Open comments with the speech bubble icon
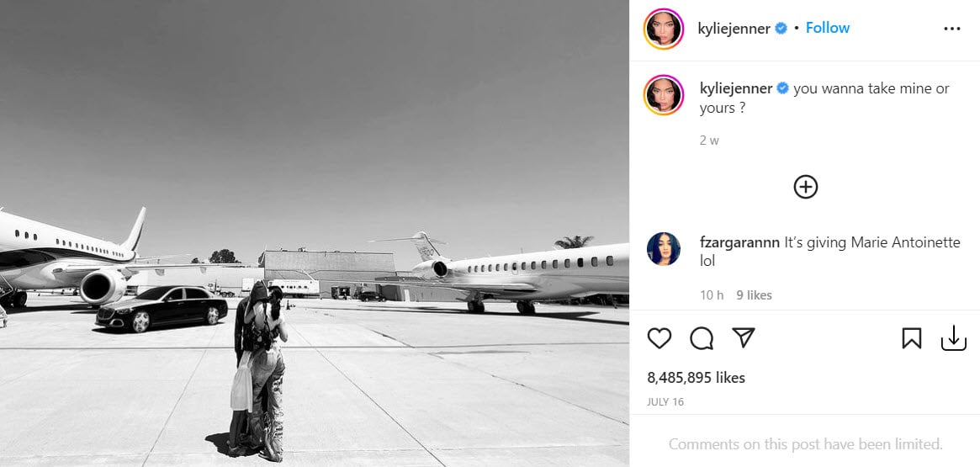This screenshot has height=467, width=980. point(702,338)
